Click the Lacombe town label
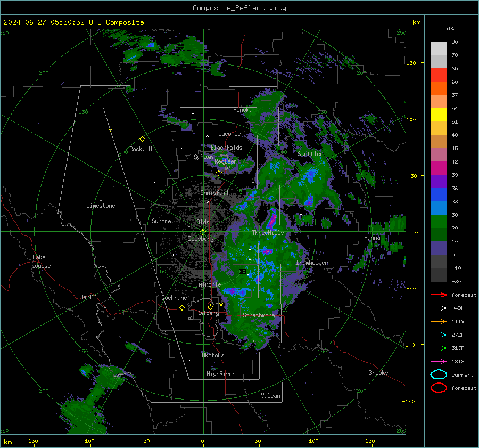 [229, 134]
